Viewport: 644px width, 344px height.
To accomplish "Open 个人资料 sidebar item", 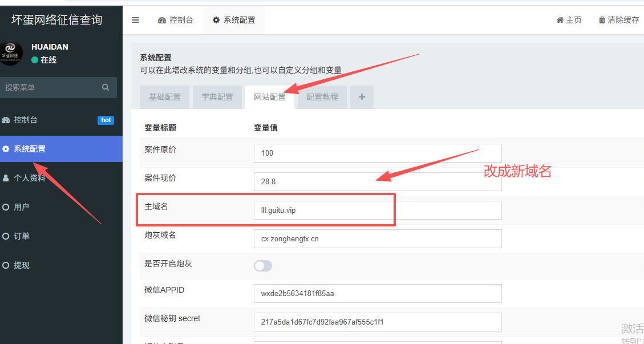I will [30, 178].
